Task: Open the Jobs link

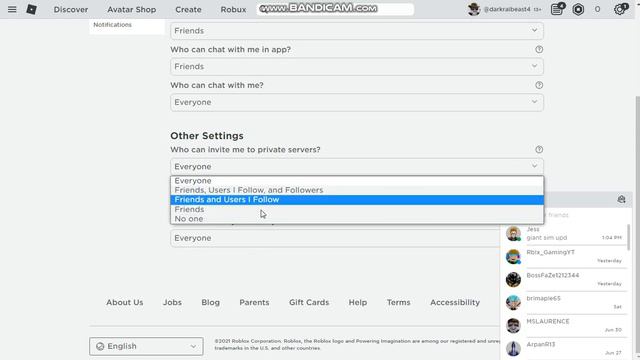Action: coord(172,302)
